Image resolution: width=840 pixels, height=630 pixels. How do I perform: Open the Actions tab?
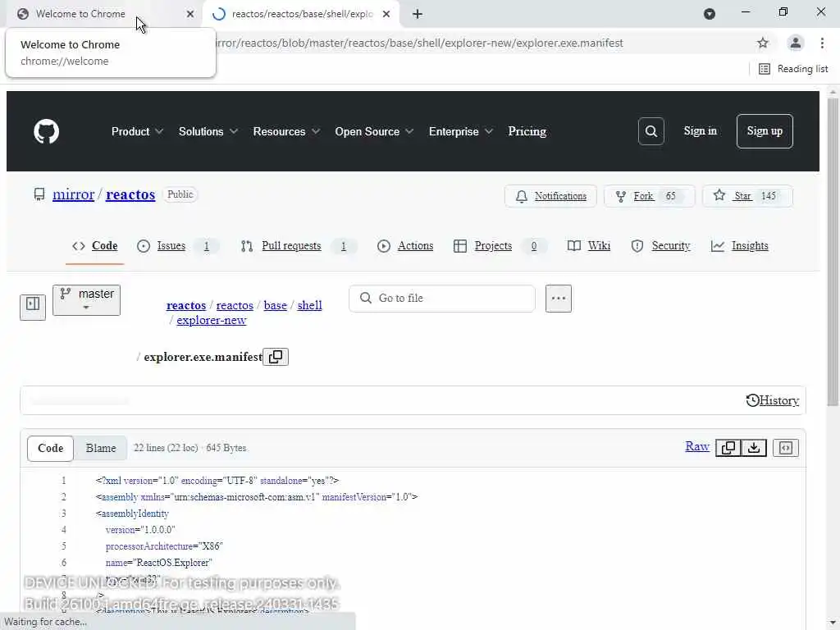coord(405,246)
